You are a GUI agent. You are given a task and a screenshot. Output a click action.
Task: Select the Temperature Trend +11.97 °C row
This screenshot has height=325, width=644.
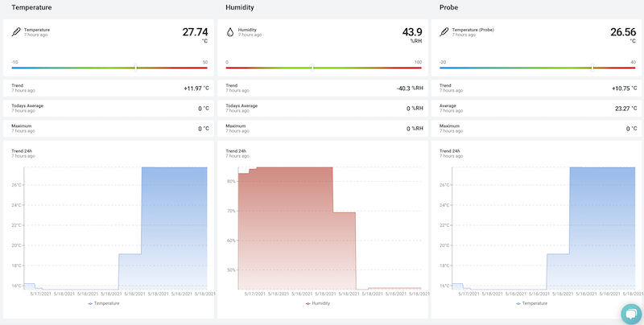[109, 88]
